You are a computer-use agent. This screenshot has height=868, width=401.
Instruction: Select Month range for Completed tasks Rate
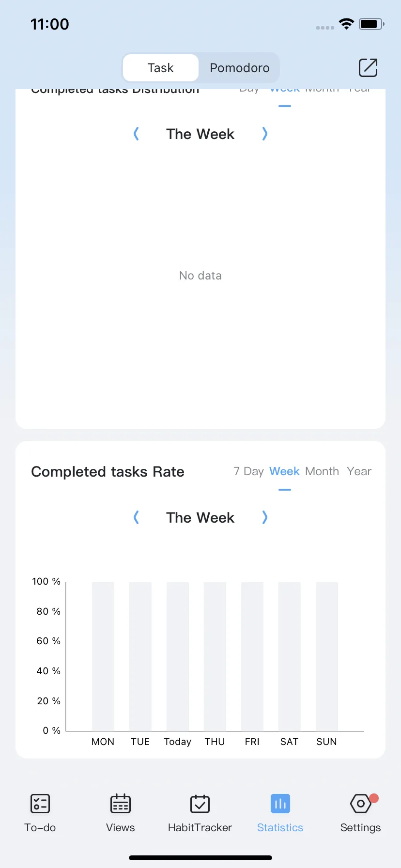[x=322, y=471]
